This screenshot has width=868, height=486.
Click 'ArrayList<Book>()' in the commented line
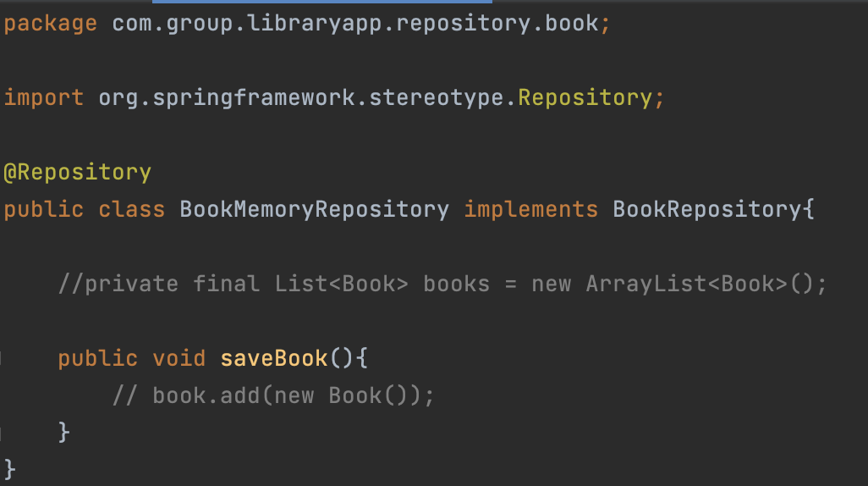(700, 284)
